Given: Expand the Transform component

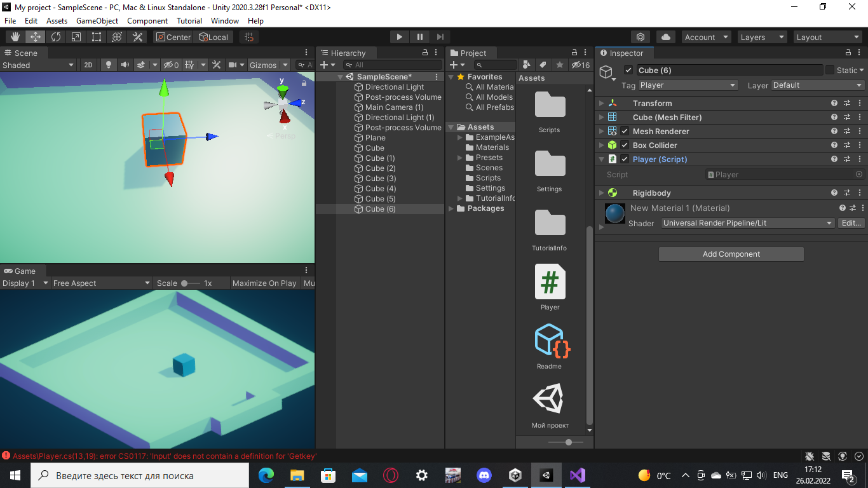Looking at the screenshot, I should pos(601,103).
